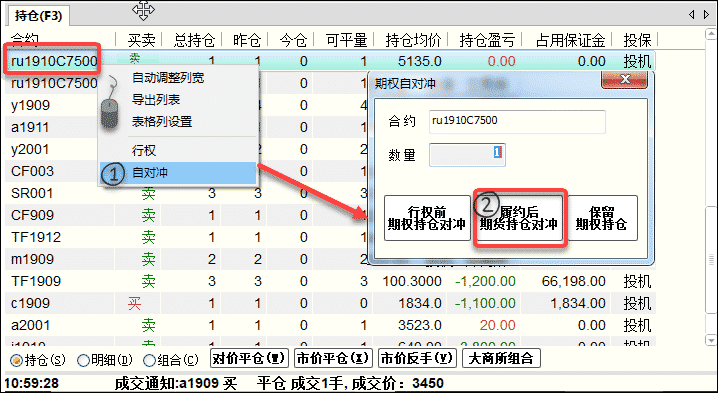
Task: Click 行权前期权持仓对冲 button
Action: tap(427, 218)
